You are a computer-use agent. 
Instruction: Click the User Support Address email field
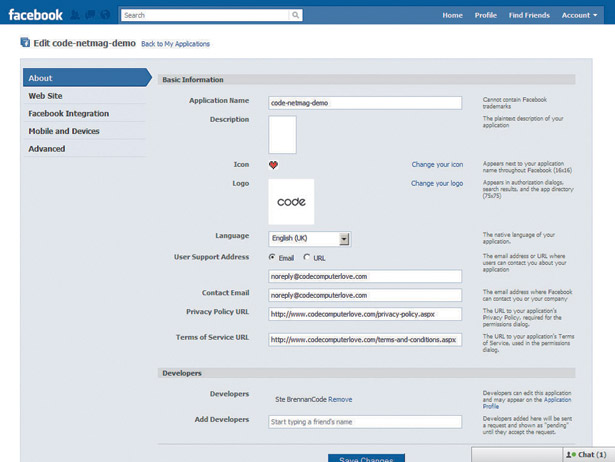365,276
